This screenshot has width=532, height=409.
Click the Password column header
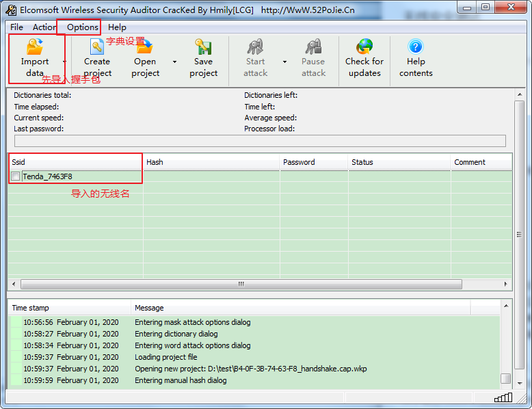(x=314, y=162)
